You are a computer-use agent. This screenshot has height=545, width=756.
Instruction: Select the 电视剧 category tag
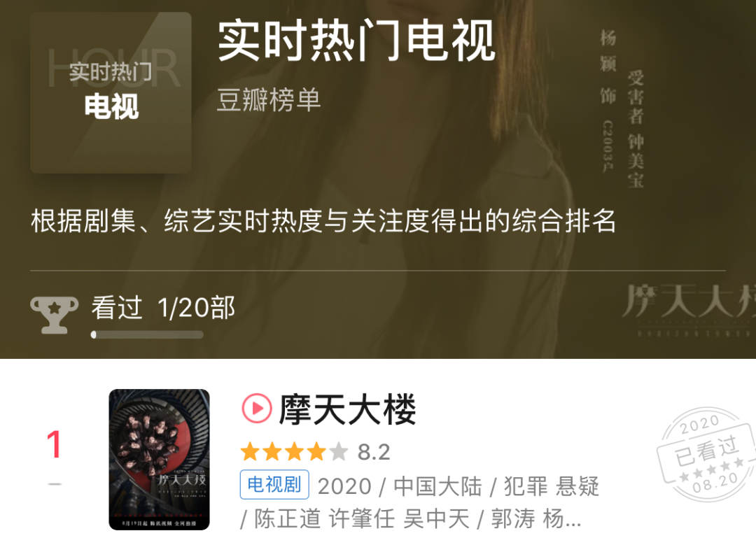(274, 484)
